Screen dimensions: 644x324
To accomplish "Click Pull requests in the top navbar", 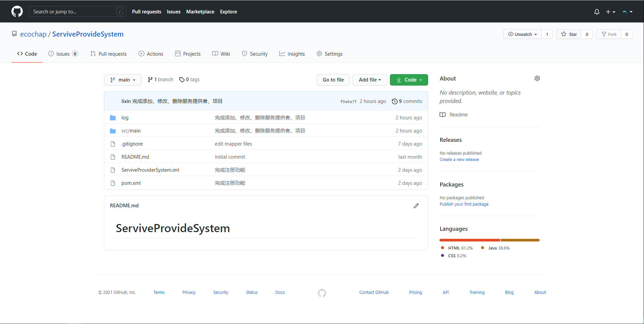I will [x=147, y=12].
